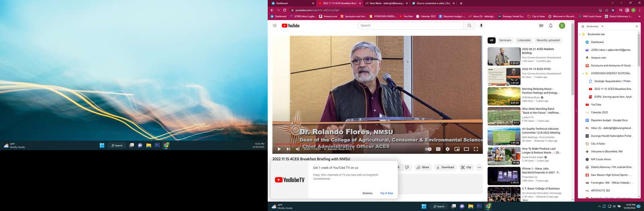
Task: Open the YouTube Create video icon
Action: click(541, 26)
